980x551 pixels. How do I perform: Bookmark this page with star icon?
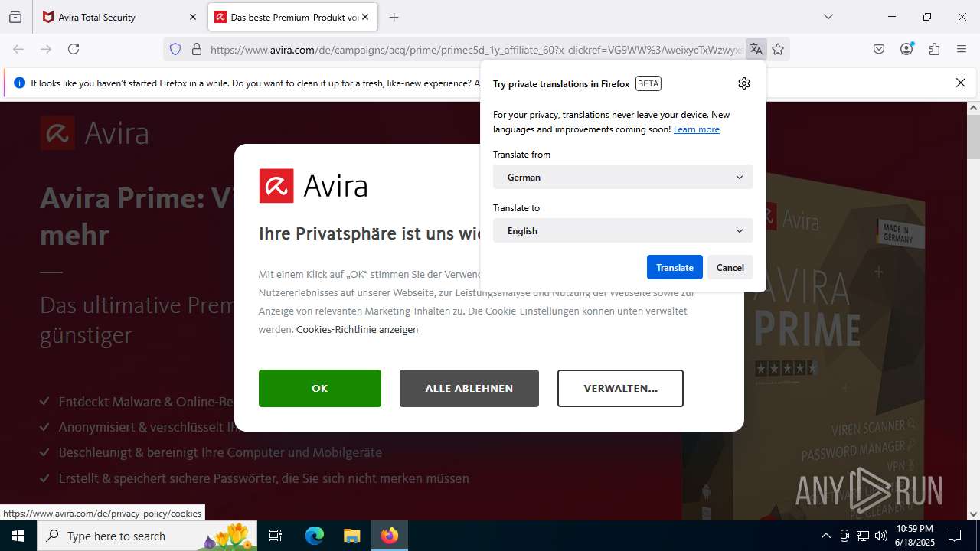point(778,49)
